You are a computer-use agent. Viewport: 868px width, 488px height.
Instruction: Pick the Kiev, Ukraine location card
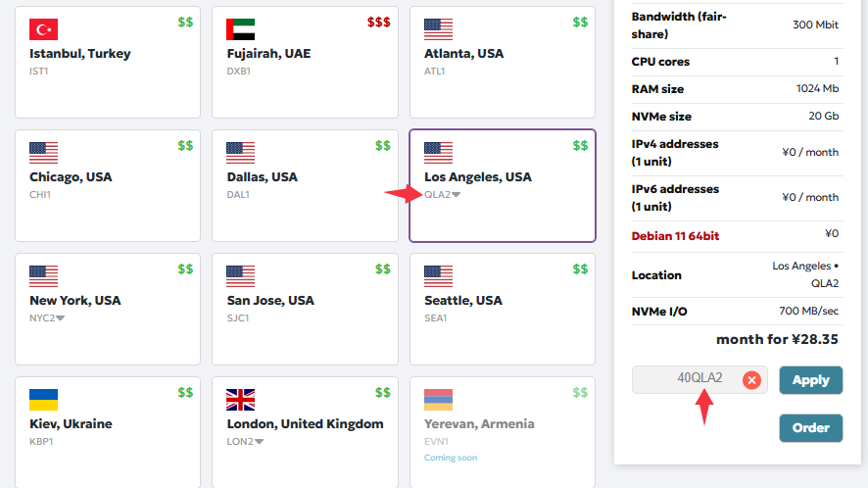click(x=108, y=431)
